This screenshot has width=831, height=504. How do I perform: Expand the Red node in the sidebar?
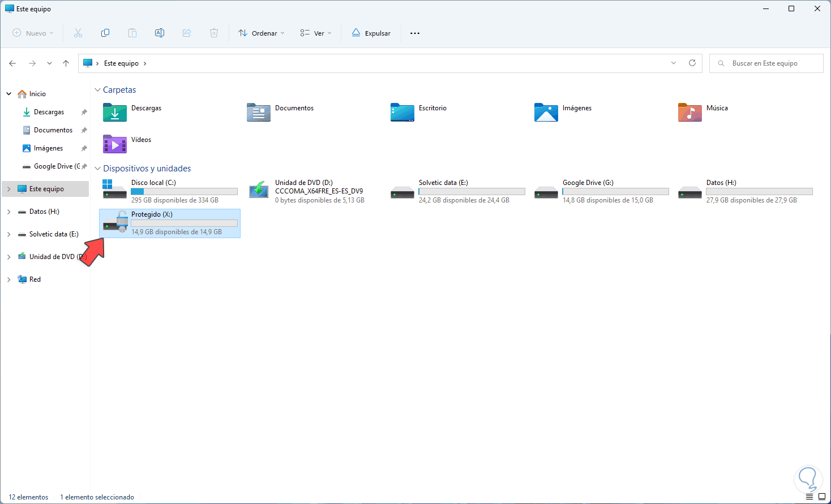pos(9,279)
